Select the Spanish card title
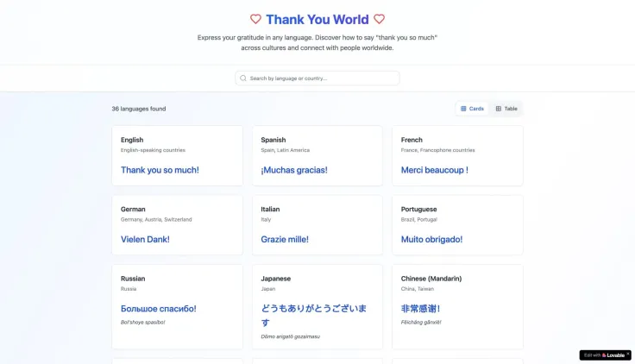 pos(273,140)
